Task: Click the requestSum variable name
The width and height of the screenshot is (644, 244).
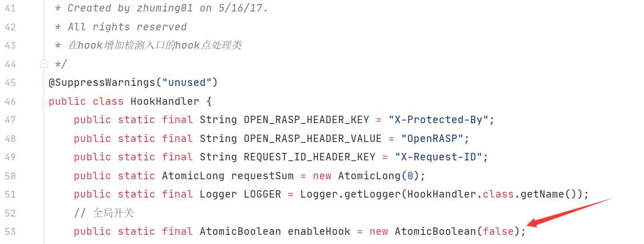Action: click(263, 176)
